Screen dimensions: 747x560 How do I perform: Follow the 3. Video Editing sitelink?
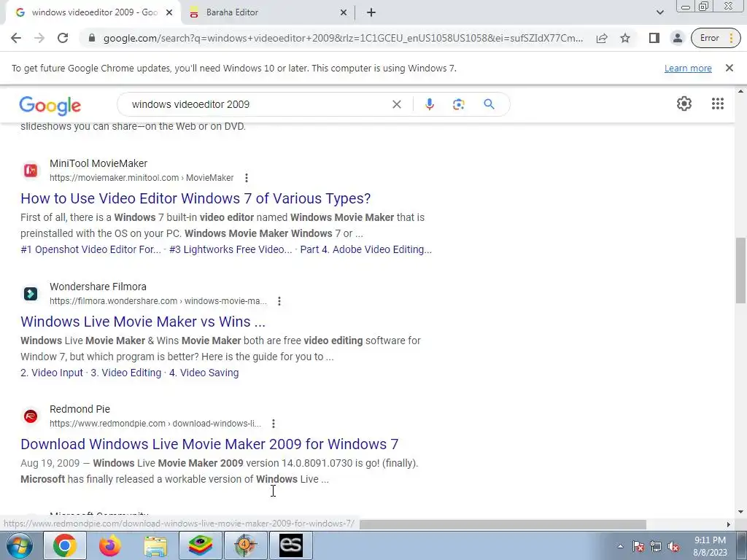tap(125, 373)
